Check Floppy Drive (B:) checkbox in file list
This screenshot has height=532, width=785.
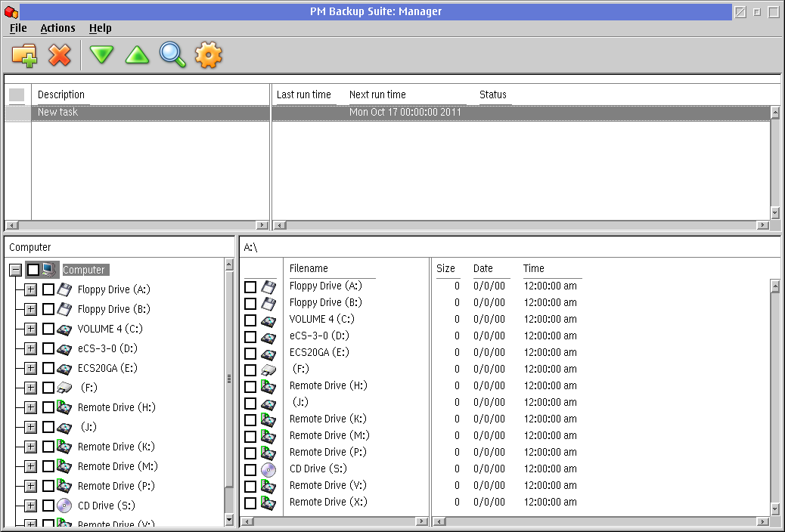coord(250,303)
